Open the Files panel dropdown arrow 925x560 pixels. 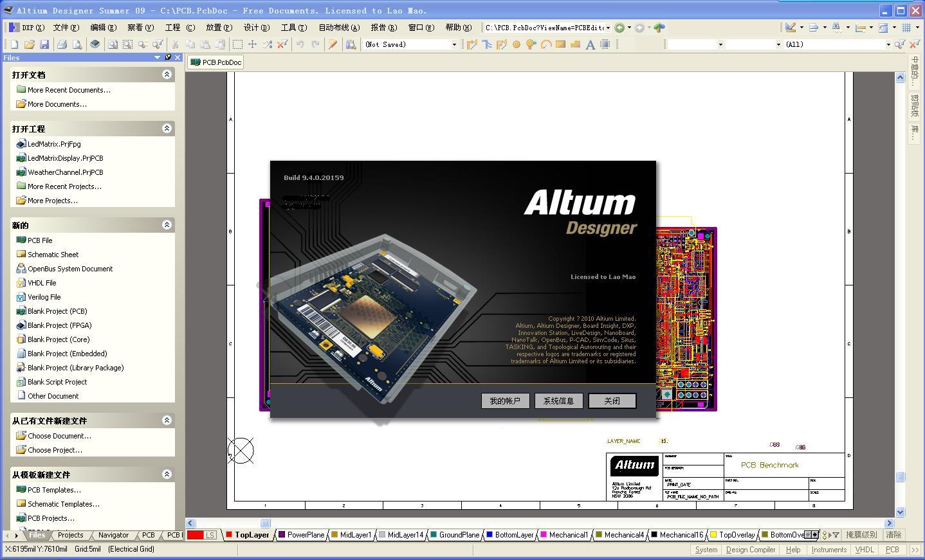(x=157, y=57)
